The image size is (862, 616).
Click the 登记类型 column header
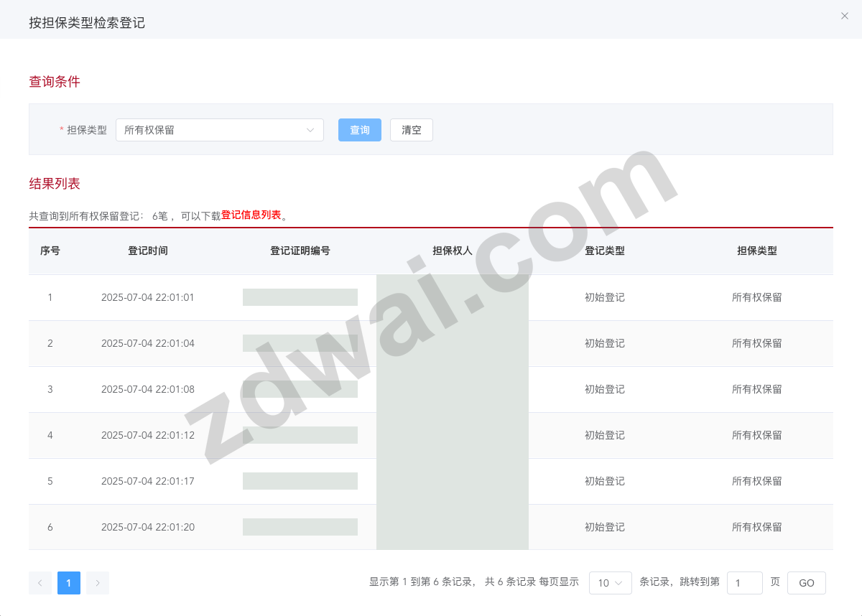[605, 251]
